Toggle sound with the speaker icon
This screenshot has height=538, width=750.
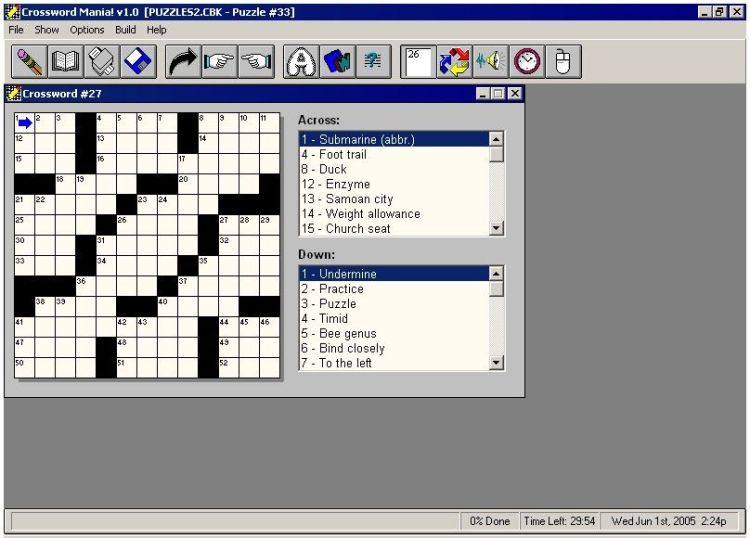tap(490, 62)
